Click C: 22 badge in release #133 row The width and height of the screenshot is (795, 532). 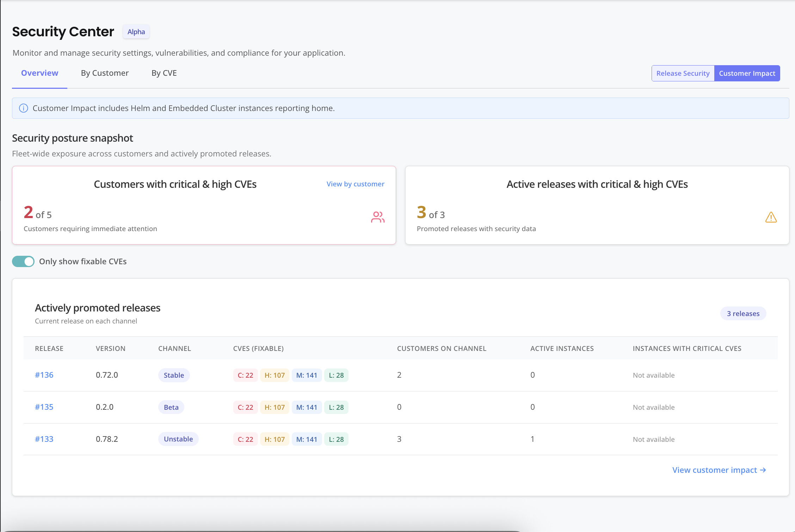point(245,439)
